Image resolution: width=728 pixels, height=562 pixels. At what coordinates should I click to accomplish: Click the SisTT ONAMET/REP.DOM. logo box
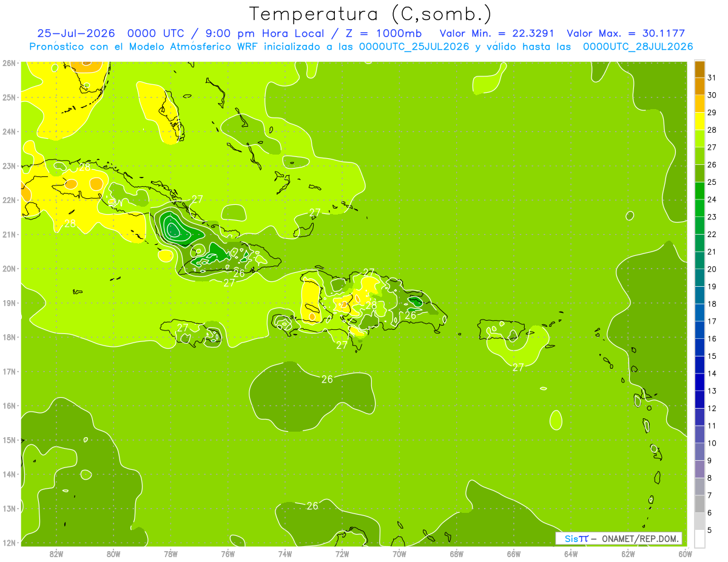pyautogui.click(x=619, y=538)
